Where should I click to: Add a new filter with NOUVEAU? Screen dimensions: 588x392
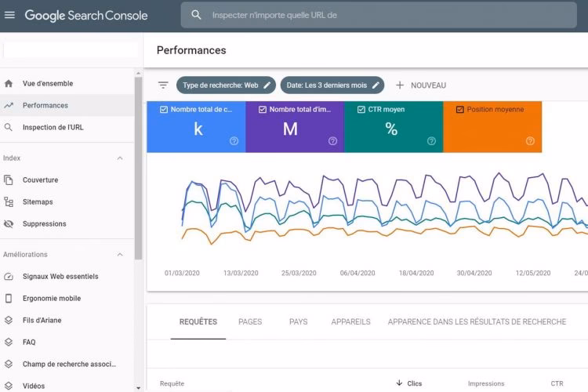pos(421,85)
